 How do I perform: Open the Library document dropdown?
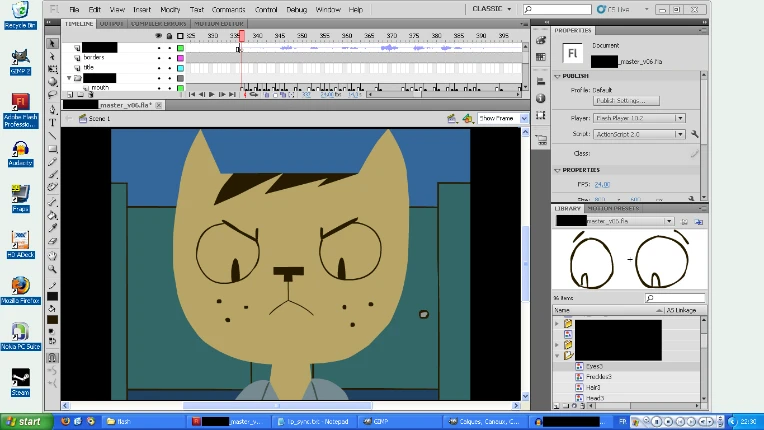pyautogui.click(x=669, y=221)
